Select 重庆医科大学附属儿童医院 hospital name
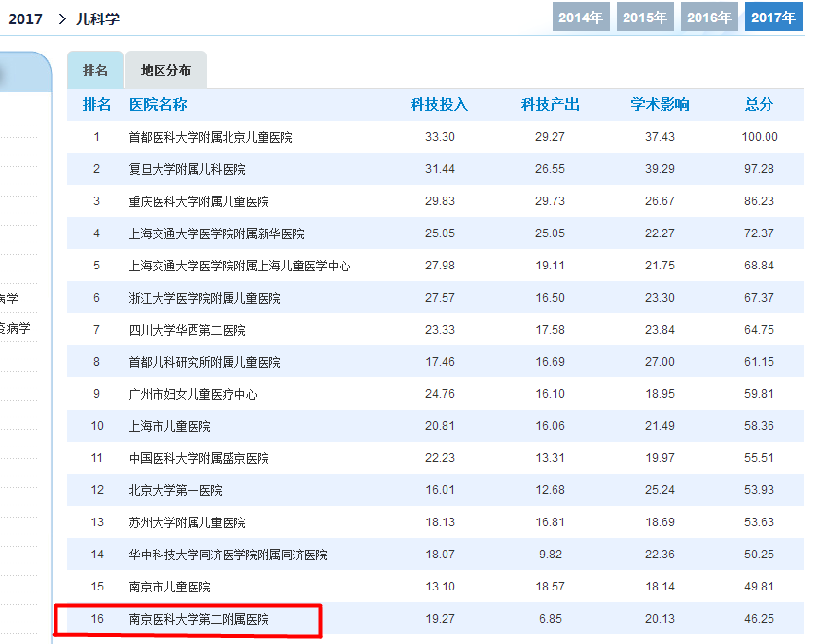The height and width of the screenshot is (644, 823). click(x=198, y=201)
